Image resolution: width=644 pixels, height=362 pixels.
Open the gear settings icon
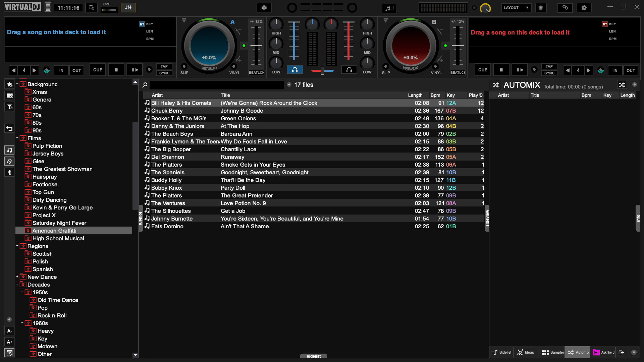click(x=584, y=7)
